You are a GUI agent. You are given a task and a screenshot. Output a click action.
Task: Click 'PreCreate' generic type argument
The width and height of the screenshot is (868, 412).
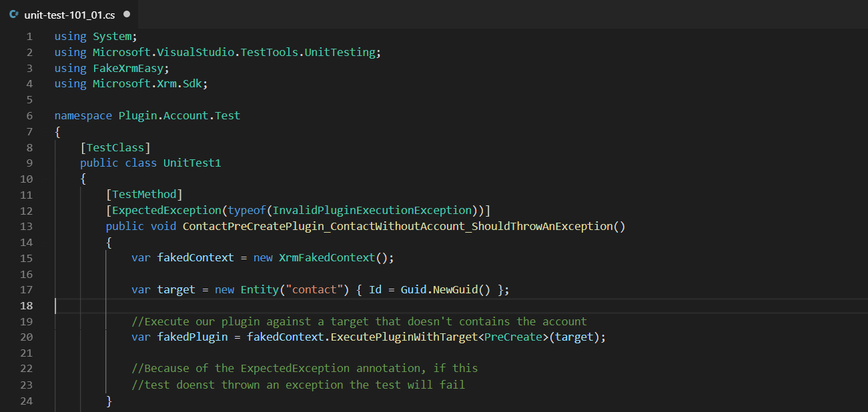(x=514, y=337)
